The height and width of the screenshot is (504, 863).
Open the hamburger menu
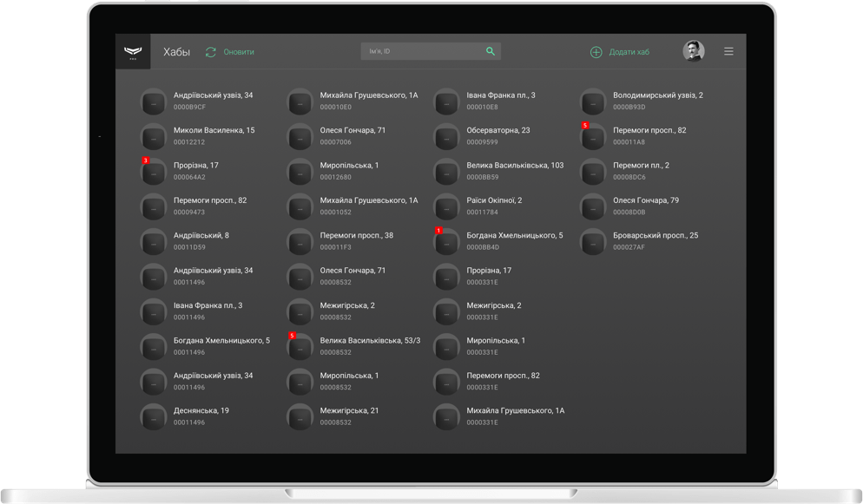[728, 52]
